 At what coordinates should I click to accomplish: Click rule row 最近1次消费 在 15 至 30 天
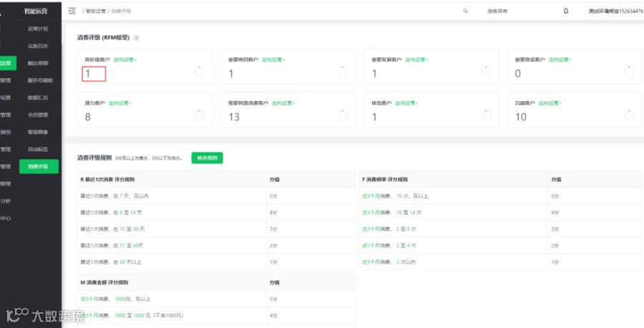[216, 229]
